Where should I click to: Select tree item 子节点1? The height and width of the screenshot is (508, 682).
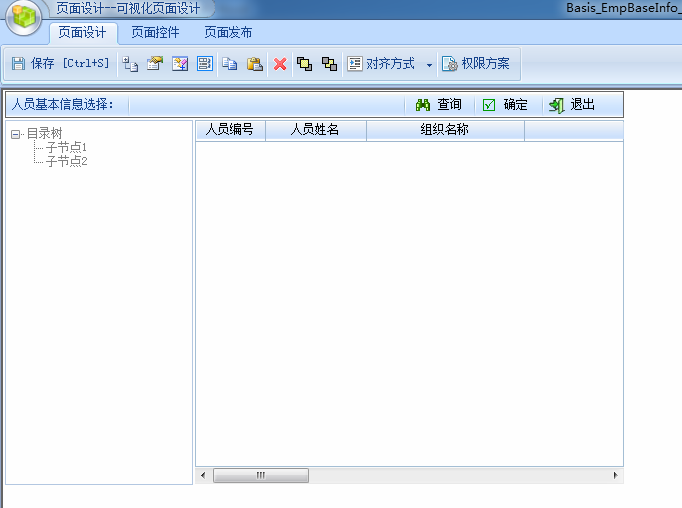[x=66, y=147]
